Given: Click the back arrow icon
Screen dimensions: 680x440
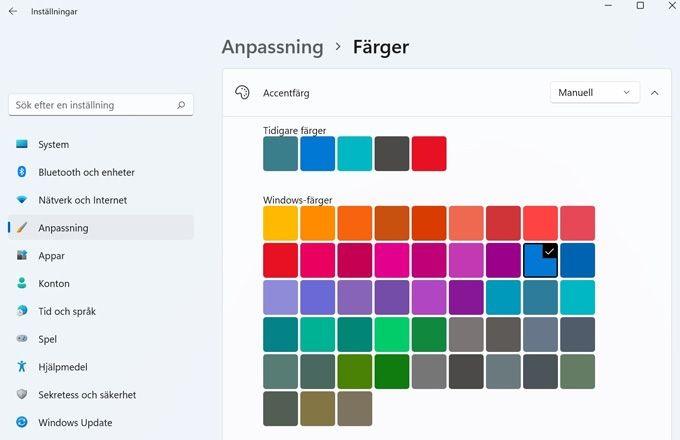Looking at the screenshot, I should coord(13,11).
